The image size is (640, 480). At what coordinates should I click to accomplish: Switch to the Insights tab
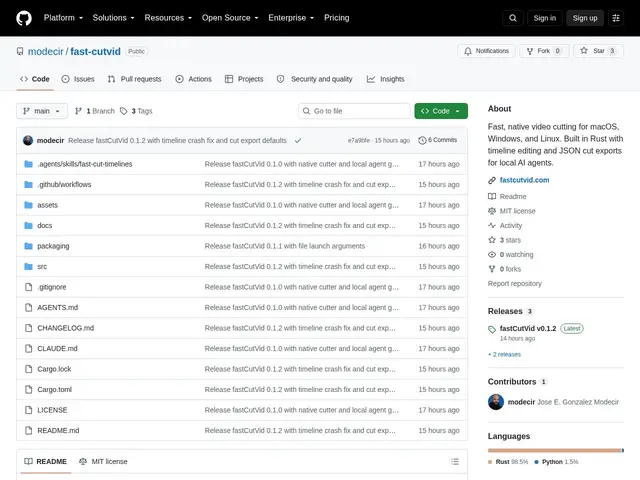tap(385, 79)
